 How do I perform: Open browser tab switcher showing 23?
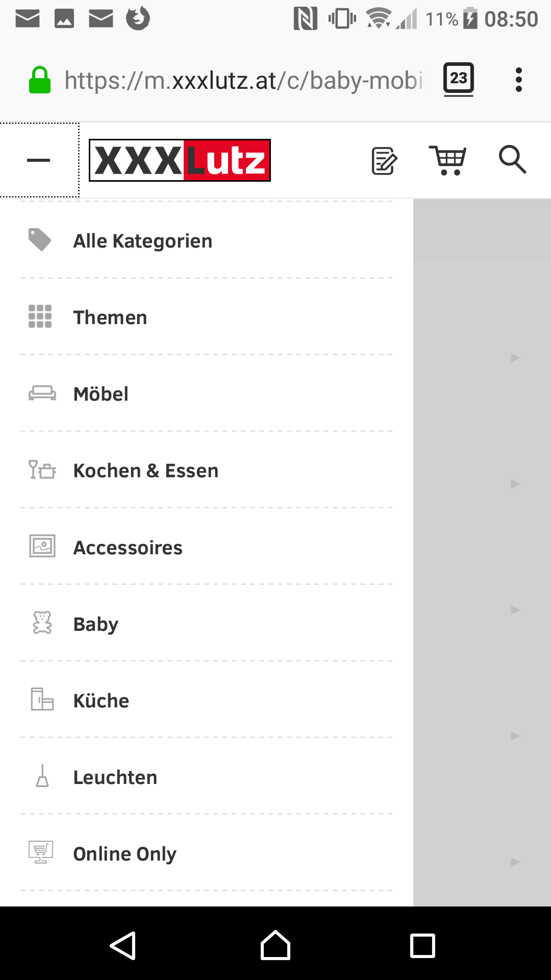point(458,79)
